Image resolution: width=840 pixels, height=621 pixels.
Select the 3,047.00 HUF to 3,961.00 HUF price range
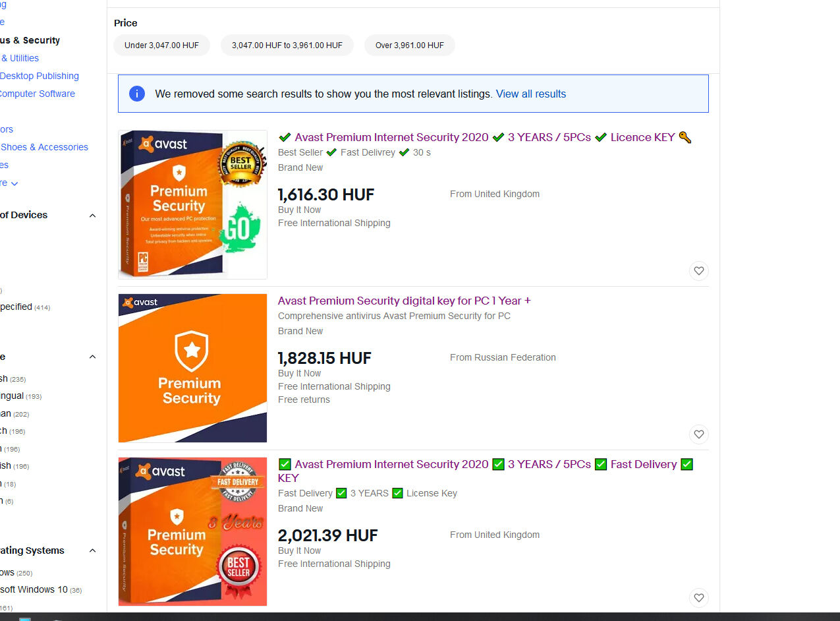click(x=287, y=45)
